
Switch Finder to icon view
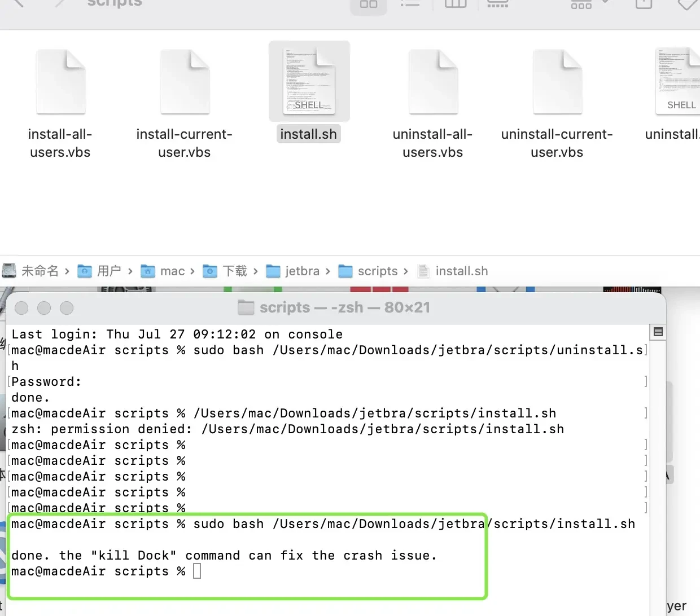[x=369, y=5]
